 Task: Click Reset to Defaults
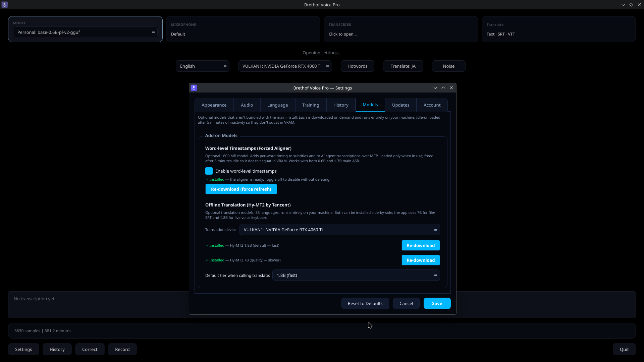pyautogui.click(x=365, y=303)
